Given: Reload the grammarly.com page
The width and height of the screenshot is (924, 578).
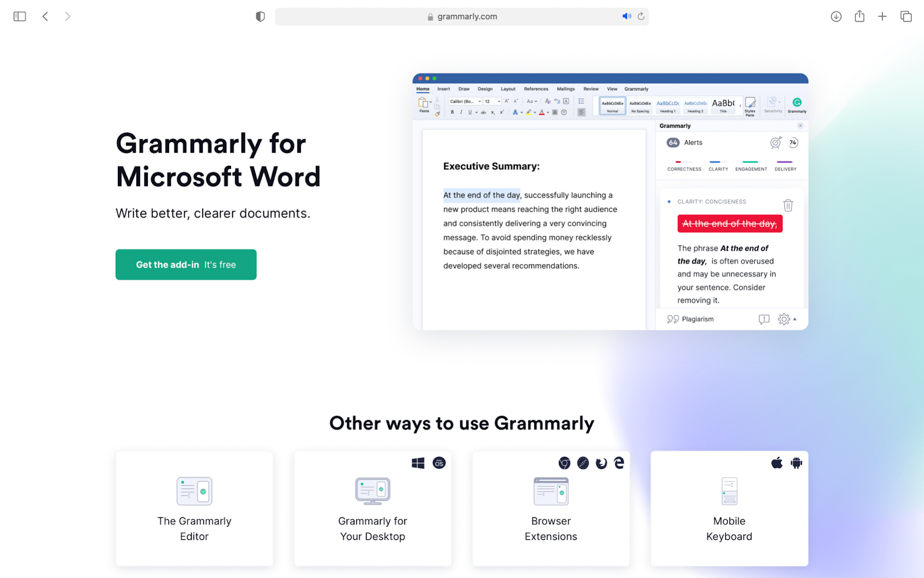Looking at the screenshot, I should [x=641, y=16].
